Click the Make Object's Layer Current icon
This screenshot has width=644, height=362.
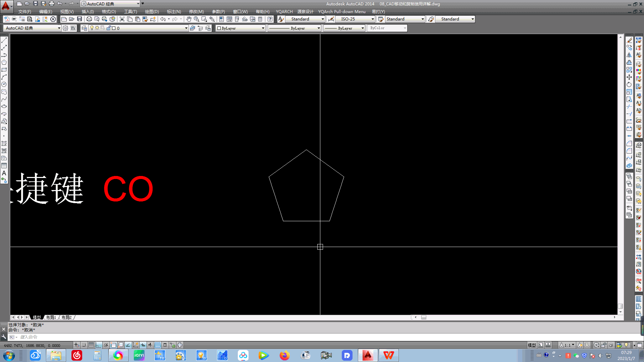tap(193, 28)
